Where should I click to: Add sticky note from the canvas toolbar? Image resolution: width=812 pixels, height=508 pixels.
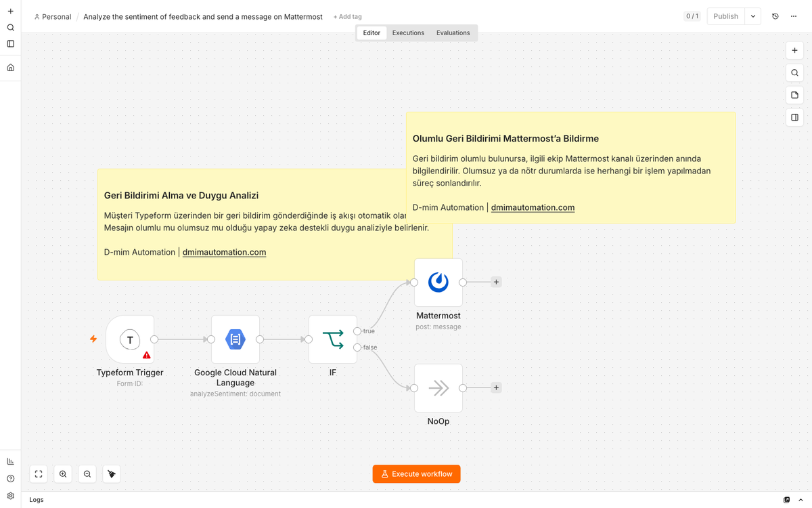[x=794, y=96]
